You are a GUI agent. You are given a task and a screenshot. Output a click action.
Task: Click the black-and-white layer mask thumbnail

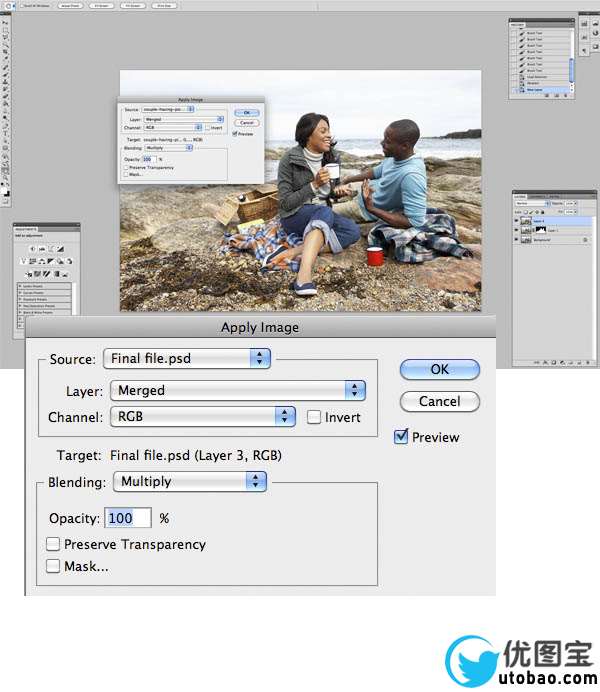[x=541, y=229]
